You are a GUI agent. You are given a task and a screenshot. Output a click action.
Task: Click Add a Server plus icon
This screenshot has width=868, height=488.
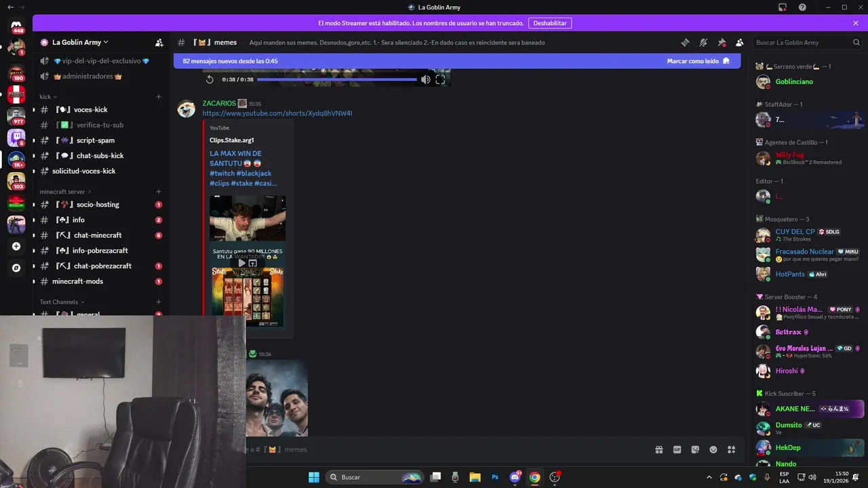pos(16,247)
